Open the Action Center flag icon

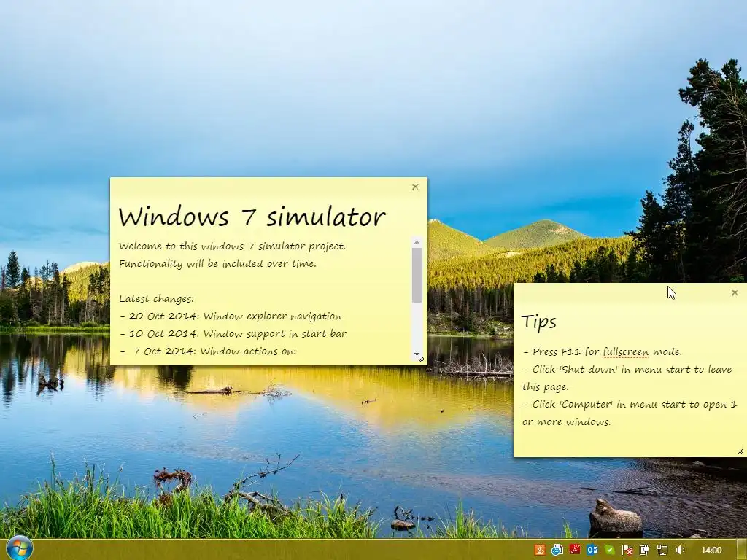627,551
